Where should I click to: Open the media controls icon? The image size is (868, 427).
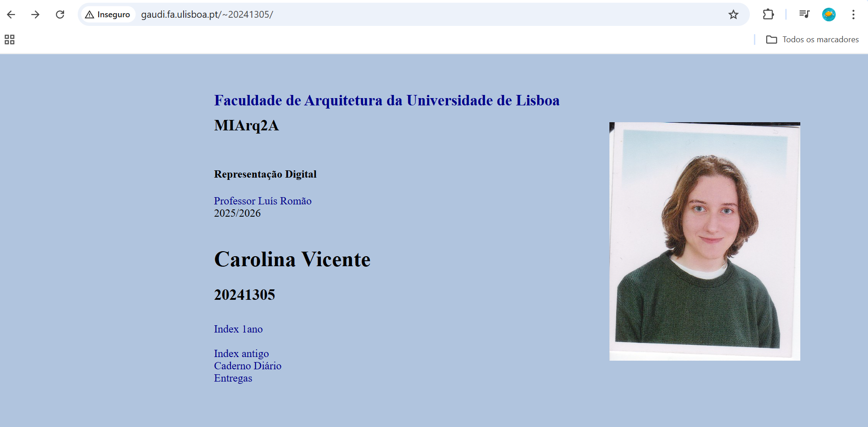click(x=804, y=15)
